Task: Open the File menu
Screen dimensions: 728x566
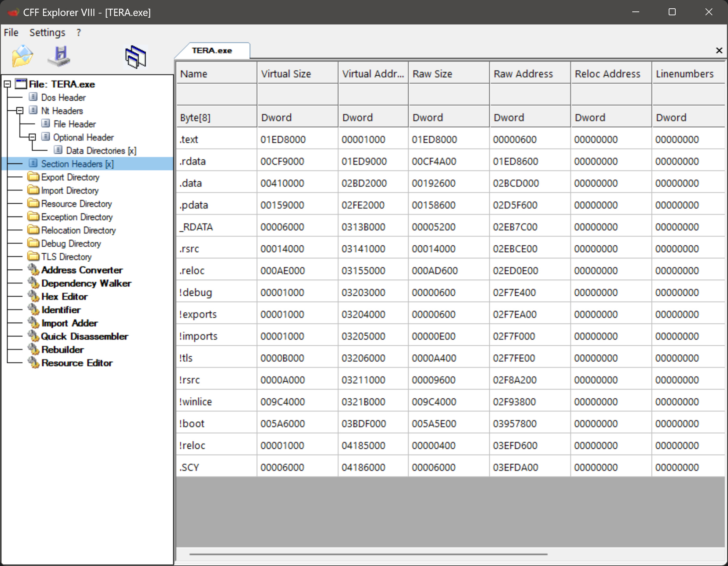Action: pyautogui.click(x=11, y=33)
